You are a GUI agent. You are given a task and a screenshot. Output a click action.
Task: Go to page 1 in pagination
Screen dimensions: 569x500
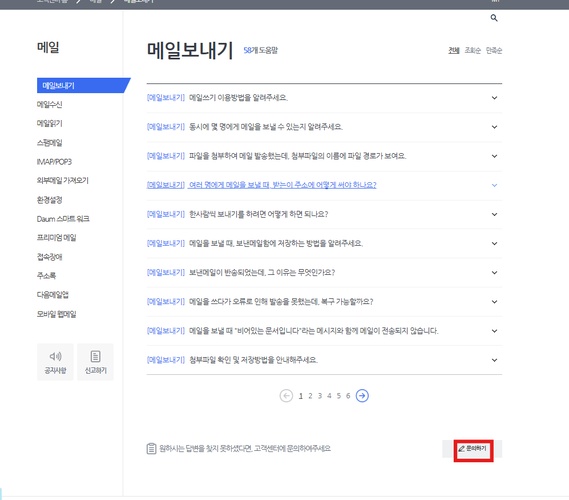click(301, 396)
